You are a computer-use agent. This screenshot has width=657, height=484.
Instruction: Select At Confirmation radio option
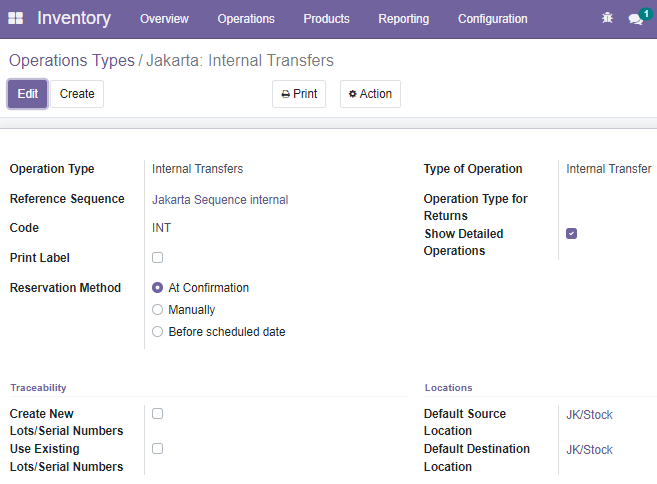point(158,288)
